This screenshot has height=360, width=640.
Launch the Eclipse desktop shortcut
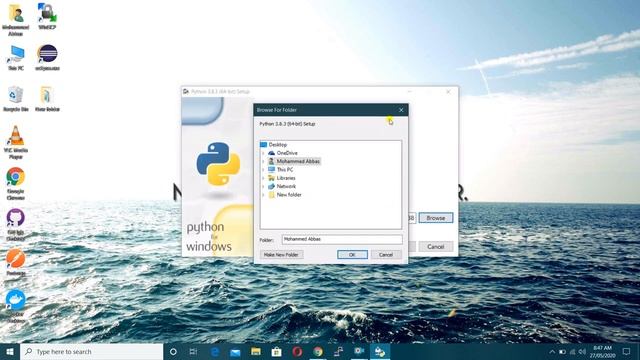47,58
